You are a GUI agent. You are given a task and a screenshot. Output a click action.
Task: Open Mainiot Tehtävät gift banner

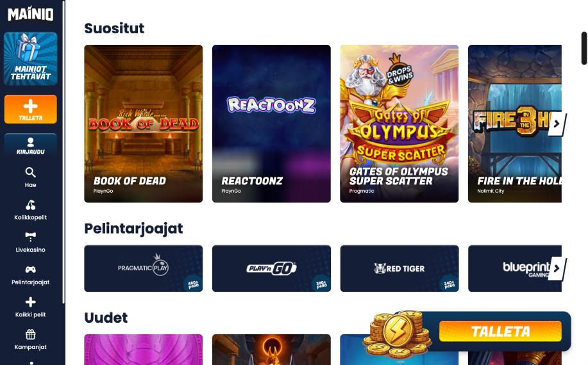pyautogui.click(x=30, y=59)
